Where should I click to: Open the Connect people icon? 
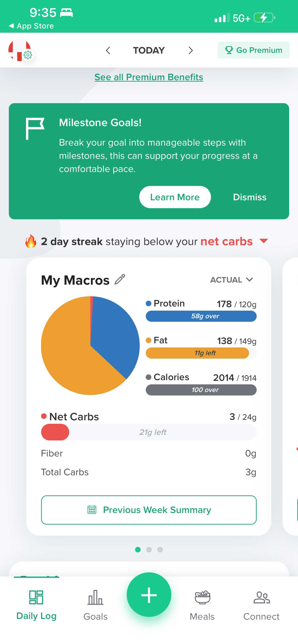click(x=262, y=597)
